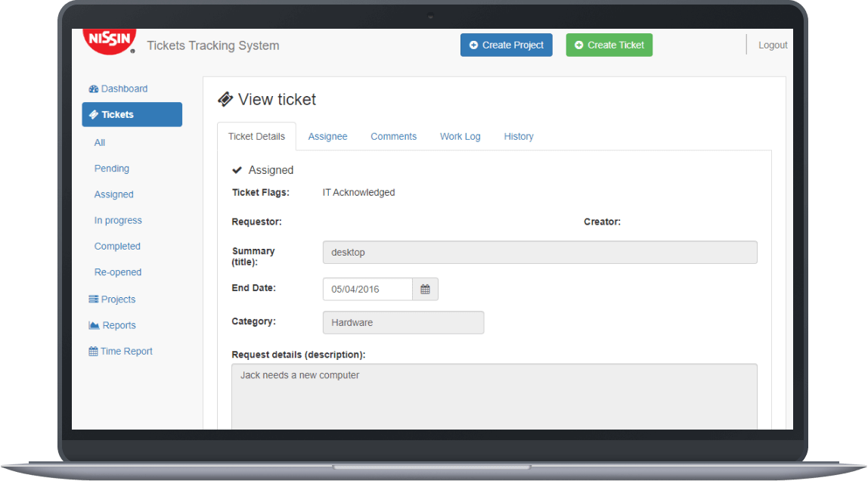
Task: Open Time Report via calendar icon
Action: pos(93,351)
